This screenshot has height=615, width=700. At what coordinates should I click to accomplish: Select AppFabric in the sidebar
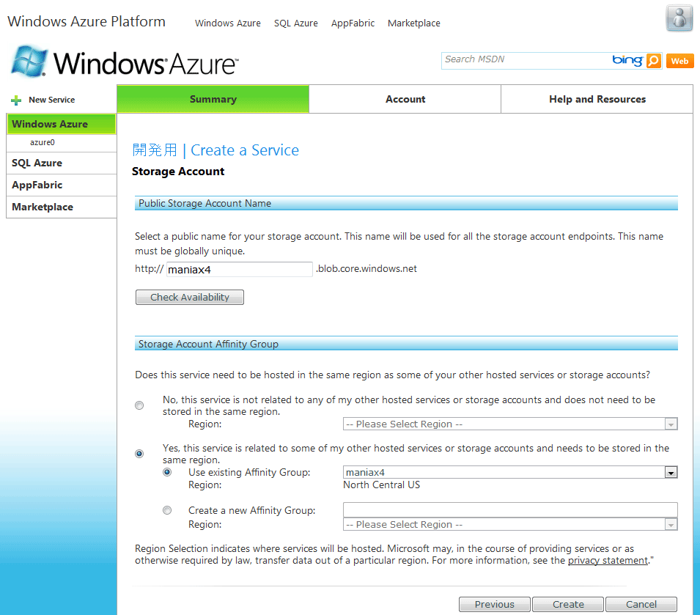[62, 185]
